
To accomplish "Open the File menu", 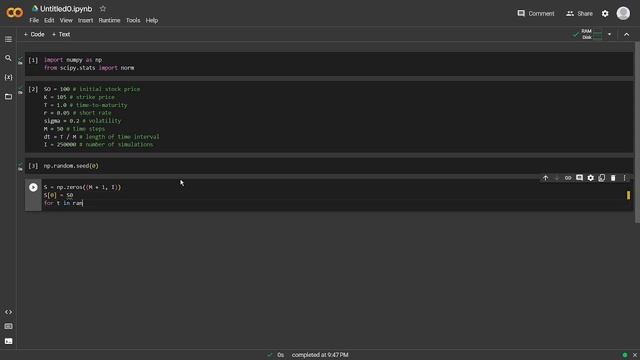I will click(34, 20).
